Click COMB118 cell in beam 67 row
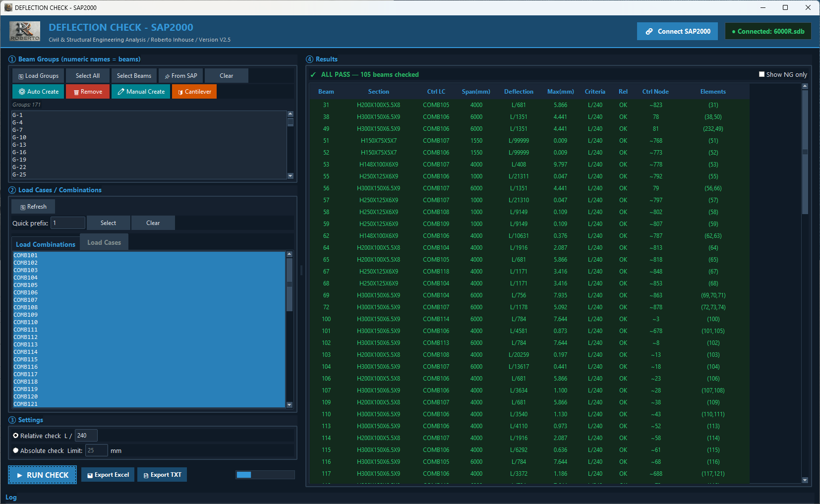 coord(436,272)
